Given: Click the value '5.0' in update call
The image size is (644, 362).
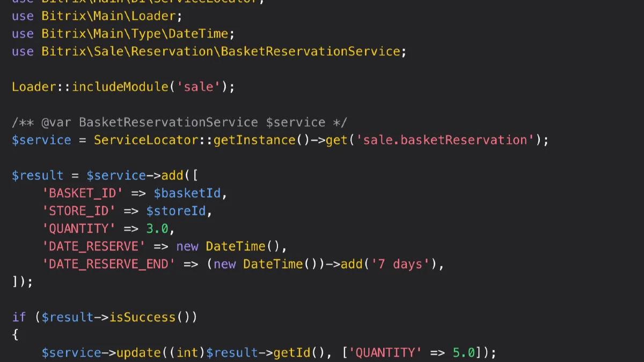Looking at the screenshot, I should [x=464, y=352].
